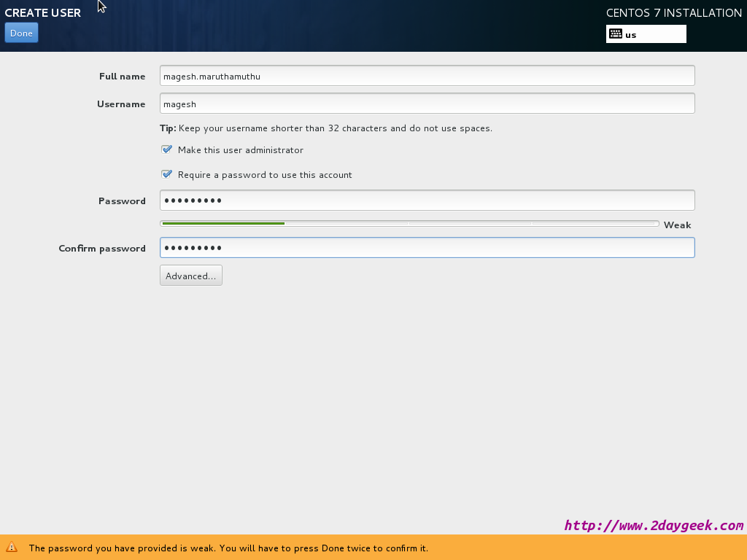Click the keyboard layout icon

pyautogui.click(x=616, y=34)
